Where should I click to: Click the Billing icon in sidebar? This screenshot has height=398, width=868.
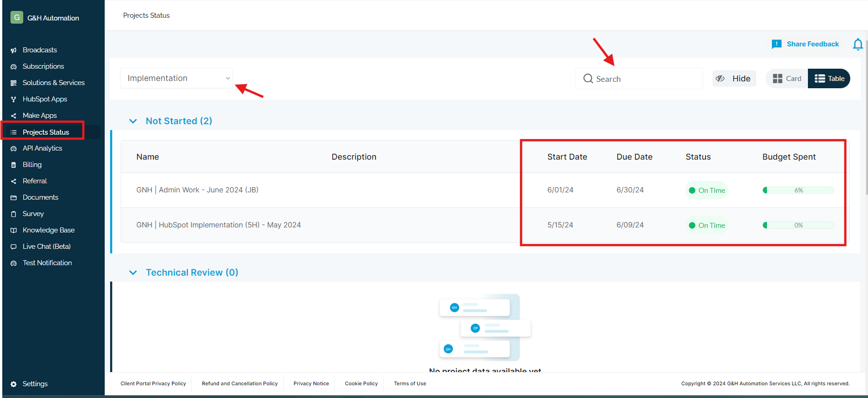coord(14,165)
